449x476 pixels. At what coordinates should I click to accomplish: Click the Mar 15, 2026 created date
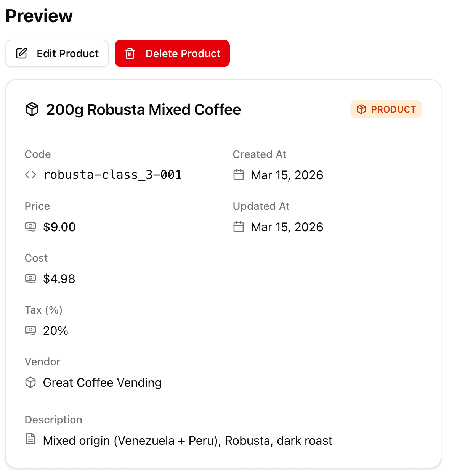coord(287,175)
